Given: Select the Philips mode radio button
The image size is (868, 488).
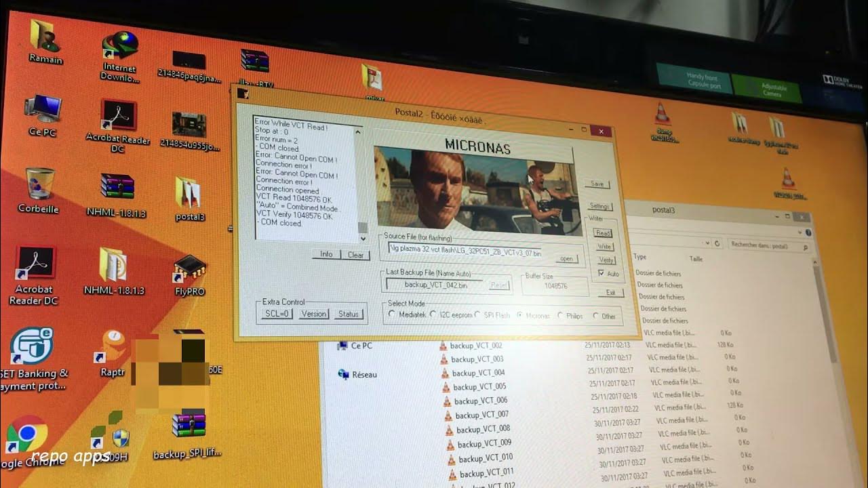Looking at the screenshot, I should point(560,316).
